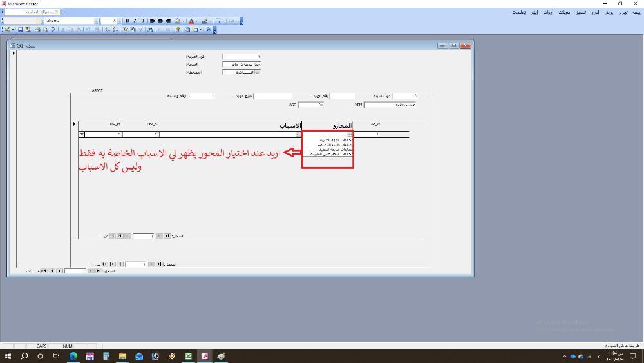Screen dimensions: 644x363
Task: Click the align right icon
Action: tap(168, 21)
